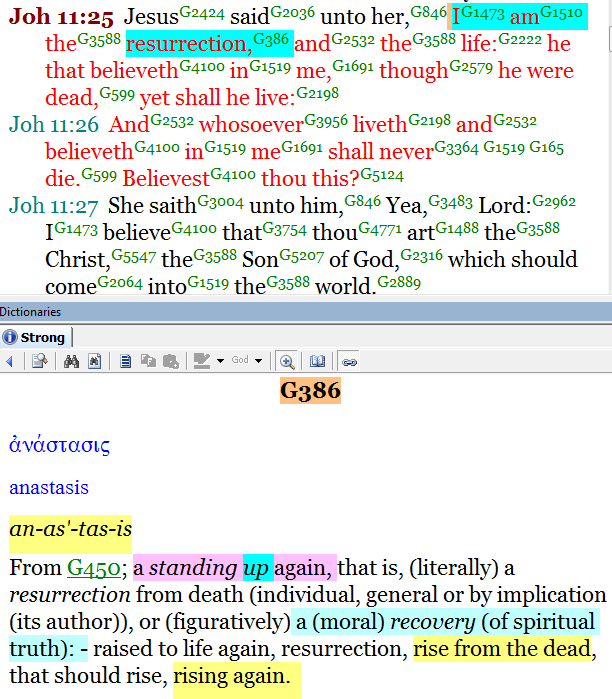612x699 pixels.
Task: Click G2222 after the word life
Action: [520, 39]
